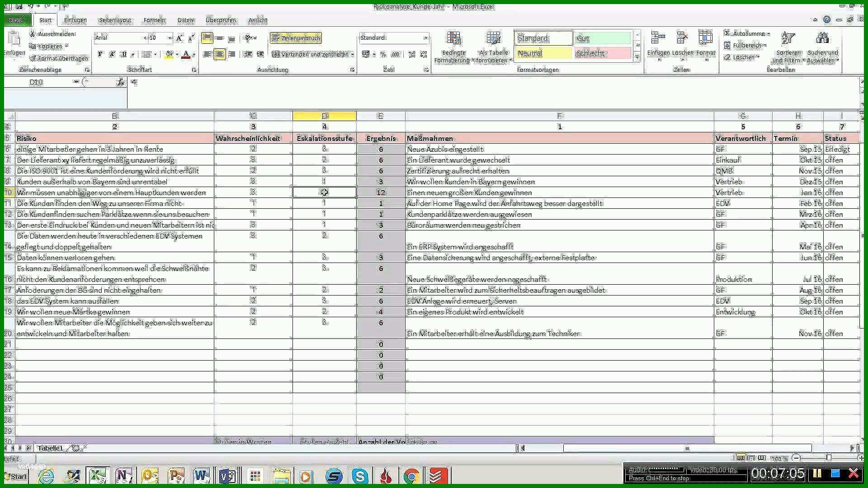
Task: Open font name dropdown Arial
Action: (x=146, y=38)
